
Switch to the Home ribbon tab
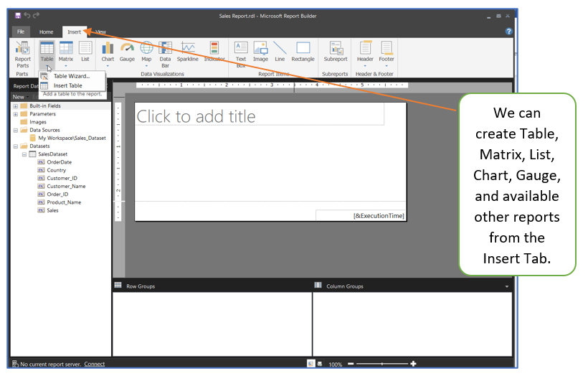[46, 32]
